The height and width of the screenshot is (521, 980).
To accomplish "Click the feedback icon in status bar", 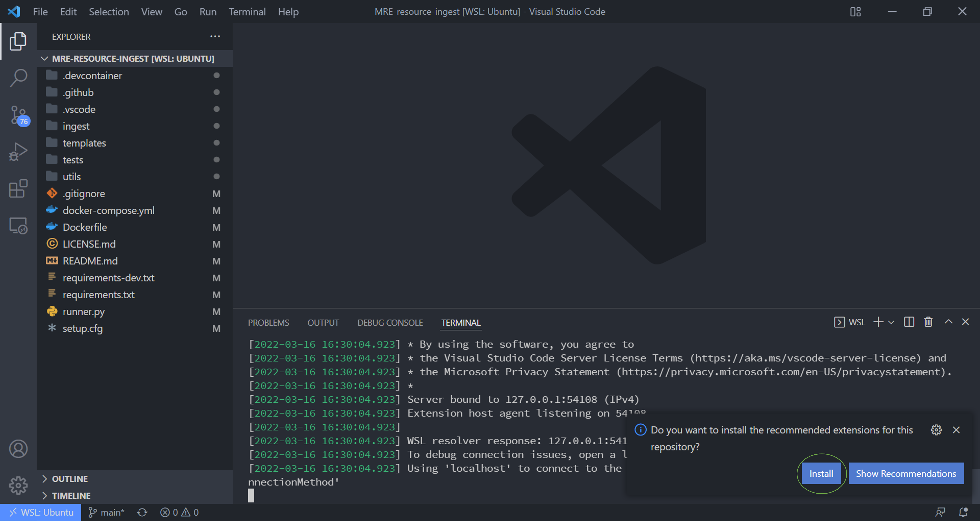I will (x=940, y=512).
